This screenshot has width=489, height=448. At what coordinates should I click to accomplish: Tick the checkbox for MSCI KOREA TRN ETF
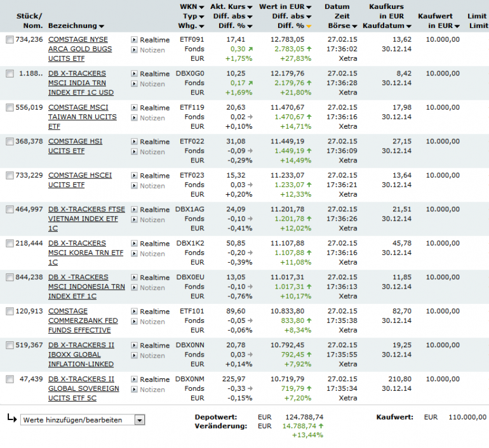click(10, 243)
